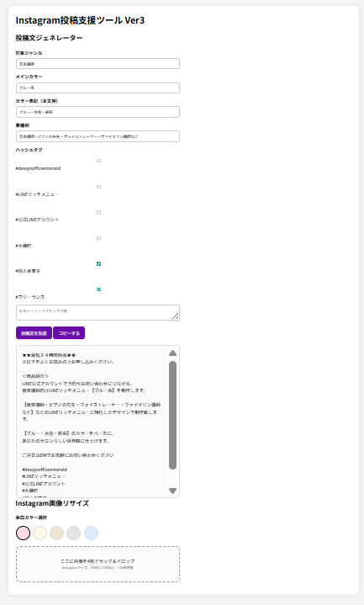
Task: Uncheck the #個人事業主 hashtag checkbox
Action: pyautogui.click(x=98, y=264)
